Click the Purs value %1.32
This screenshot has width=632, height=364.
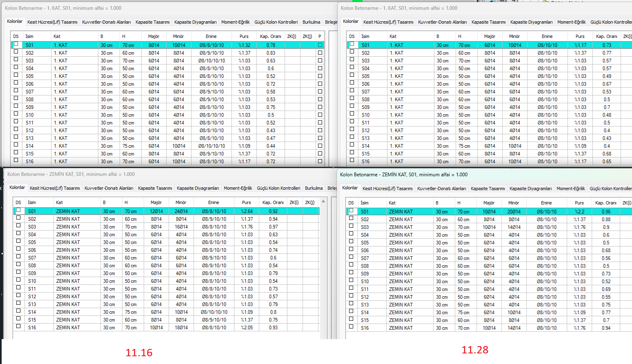[244, 45]
